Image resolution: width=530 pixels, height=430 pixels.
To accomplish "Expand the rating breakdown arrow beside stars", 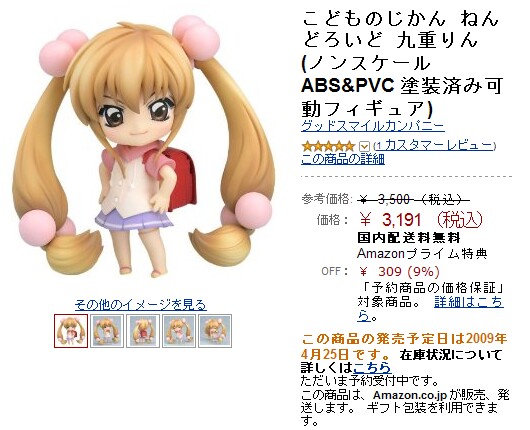I will 364,146.
